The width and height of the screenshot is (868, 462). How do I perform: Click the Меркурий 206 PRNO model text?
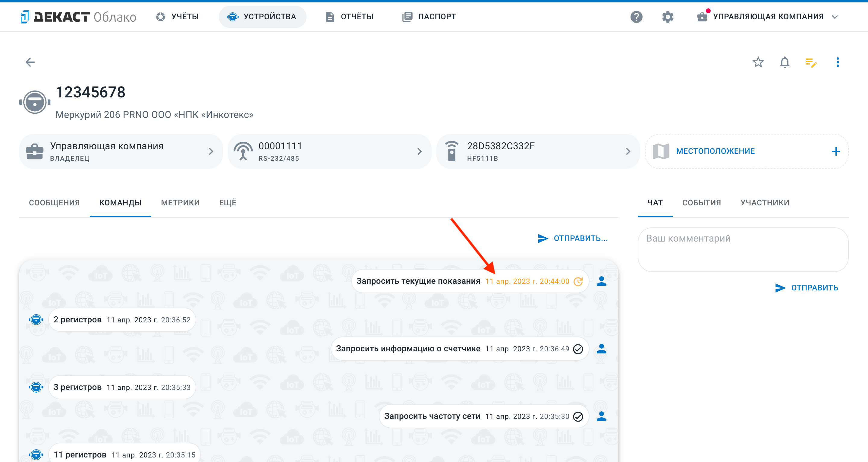tap(154, 115)
